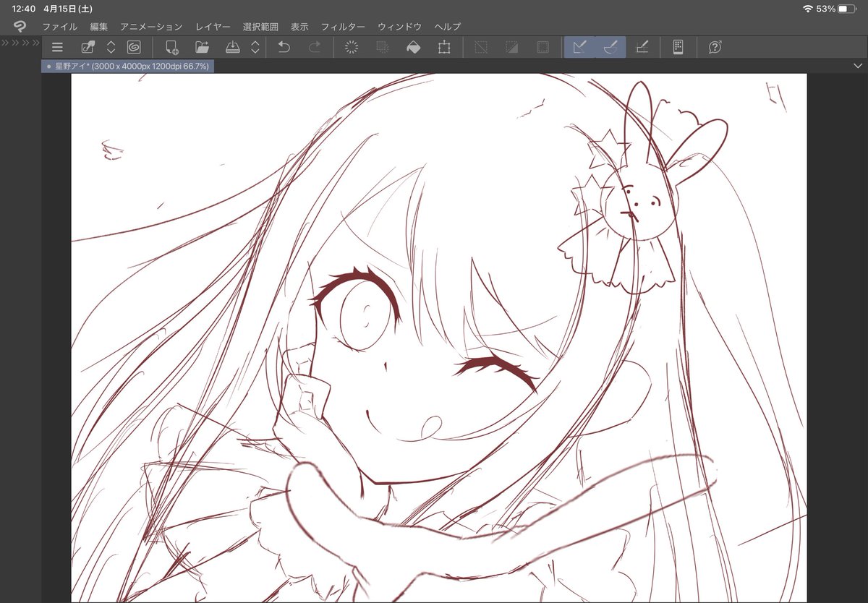Open the canvas tab list chevron at right
This screenshot has height=603, width=868.
[858, 66]
